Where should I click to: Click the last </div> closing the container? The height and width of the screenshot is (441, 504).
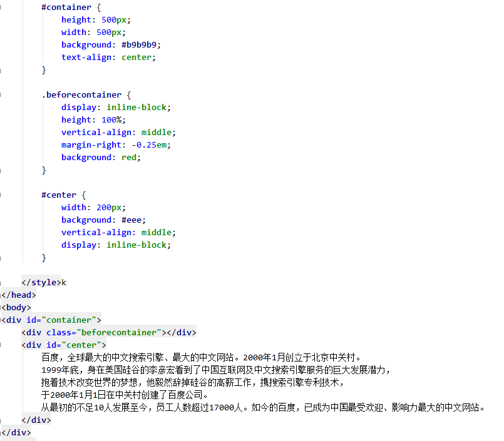click(x=16, y=433)
